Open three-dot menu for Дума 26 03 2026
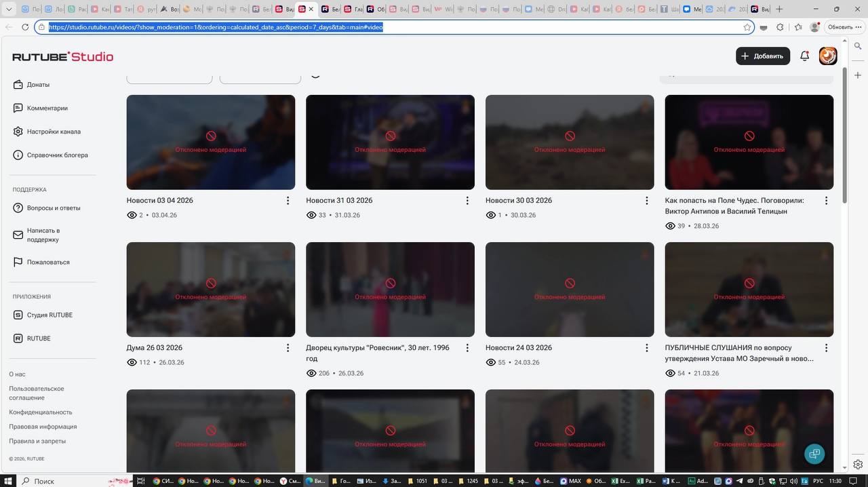Image resolution: width=868 pixels, height=487 pixels. point(288,348)
